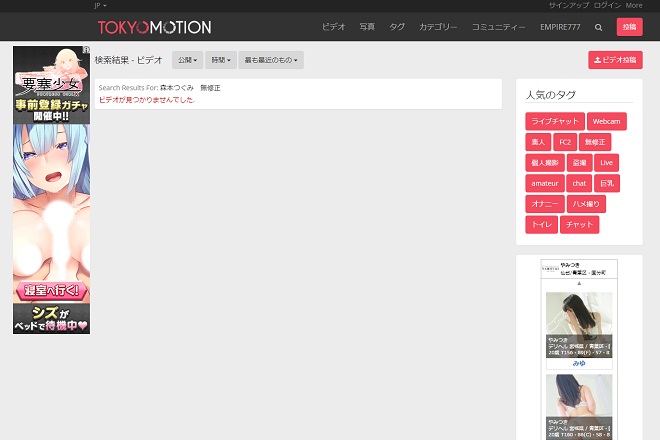The image size is (660, 440).
Task: Go to the 写真 navigation item
Action: point(367,27)
